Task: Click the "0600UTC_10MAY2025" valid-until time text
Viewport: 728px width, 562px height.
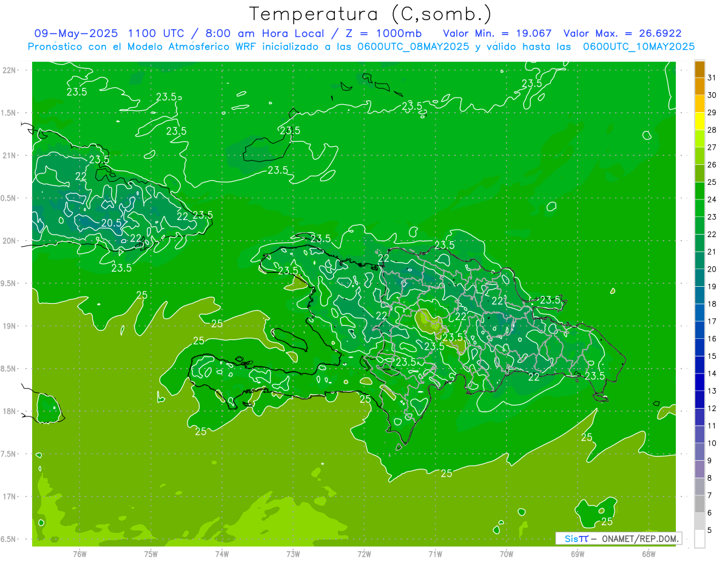Action: [x=639, y=46]
